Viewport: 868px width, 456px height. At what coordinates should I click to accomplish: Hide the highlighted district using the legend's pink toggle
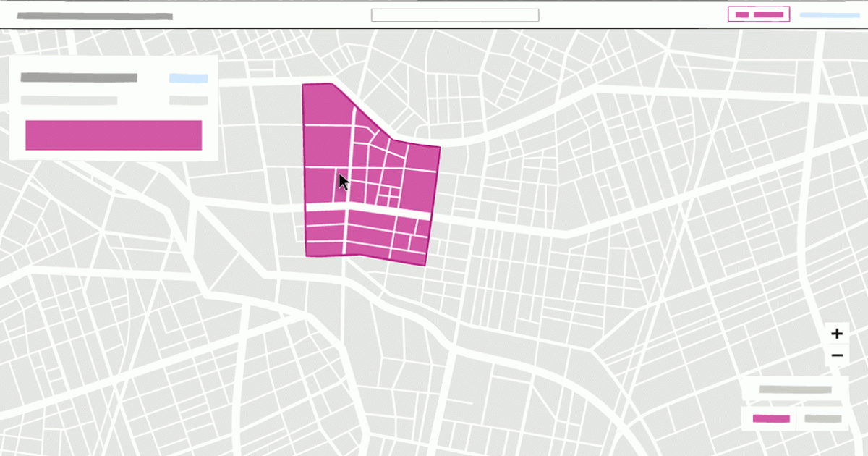click(x=770, y=418)
